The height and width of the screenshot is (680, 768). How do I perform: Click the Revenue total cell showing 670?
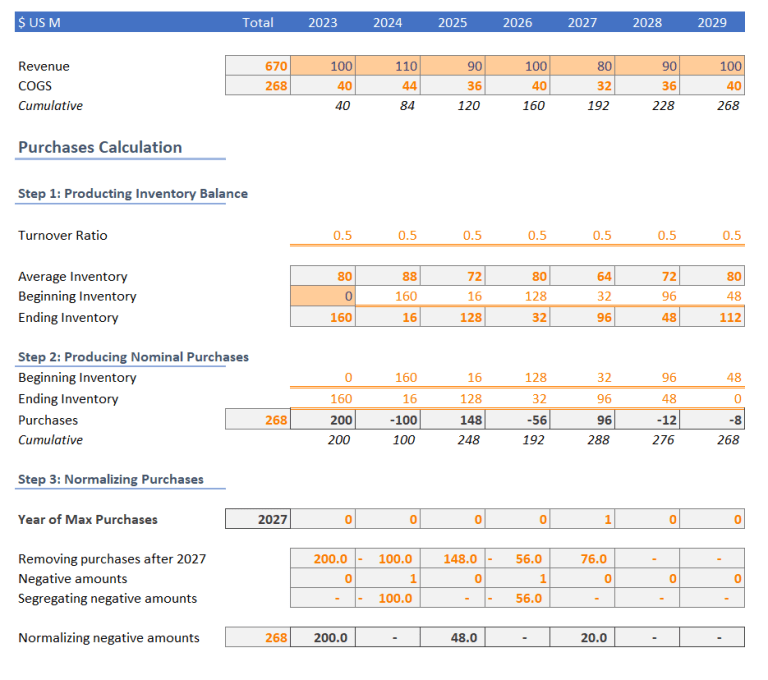click(x=258, y=66)
